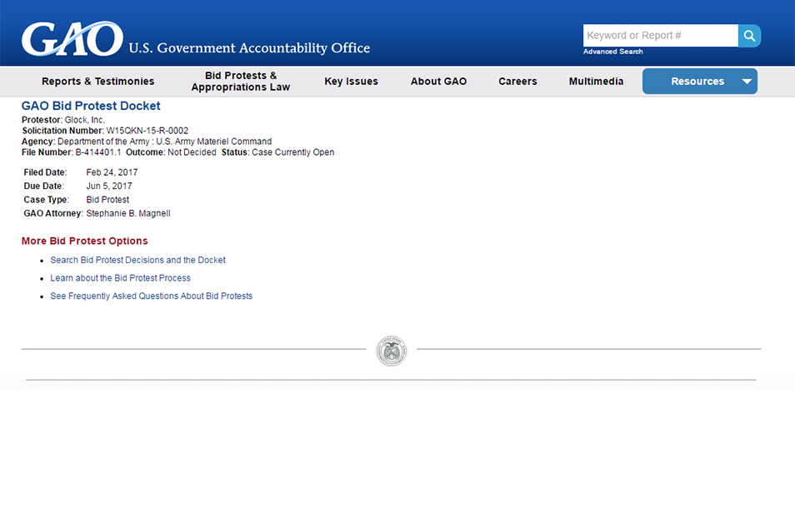This screenshot has width=795, height=532.
Task: Open Frequently Asked Questions About Bid Protests
Action: tap(151, 296)
